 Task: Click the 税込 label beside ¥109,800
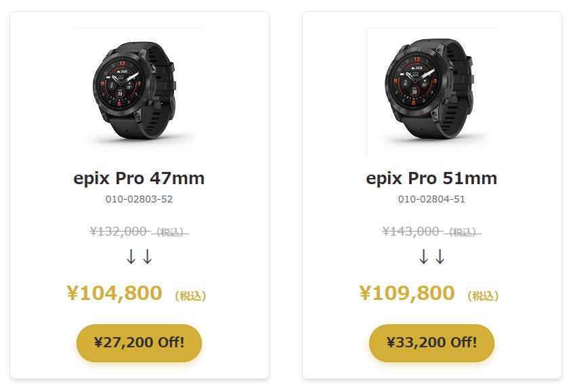(483, 296)
